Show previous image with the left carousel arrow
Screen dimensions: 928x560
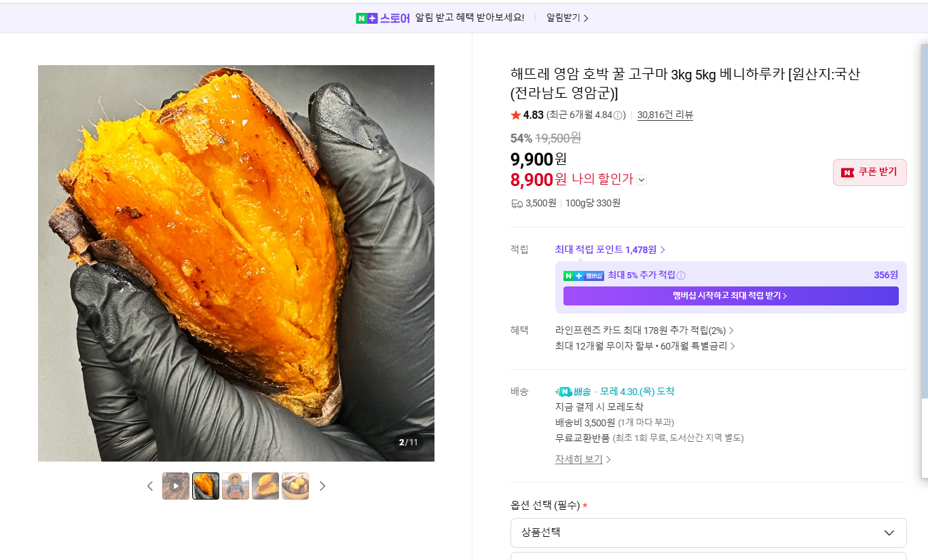pyautogui.click(x=150, y=486)
